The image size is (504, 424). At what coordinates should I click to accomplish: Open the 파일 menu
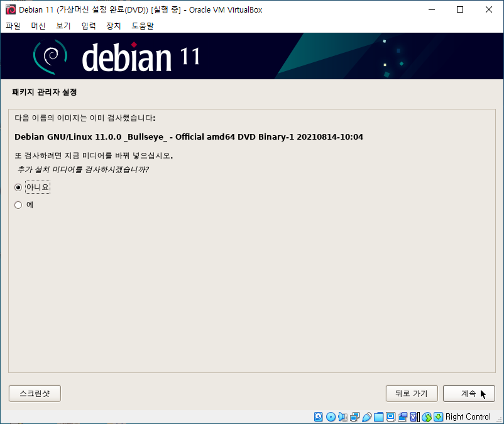click(13, 26)
